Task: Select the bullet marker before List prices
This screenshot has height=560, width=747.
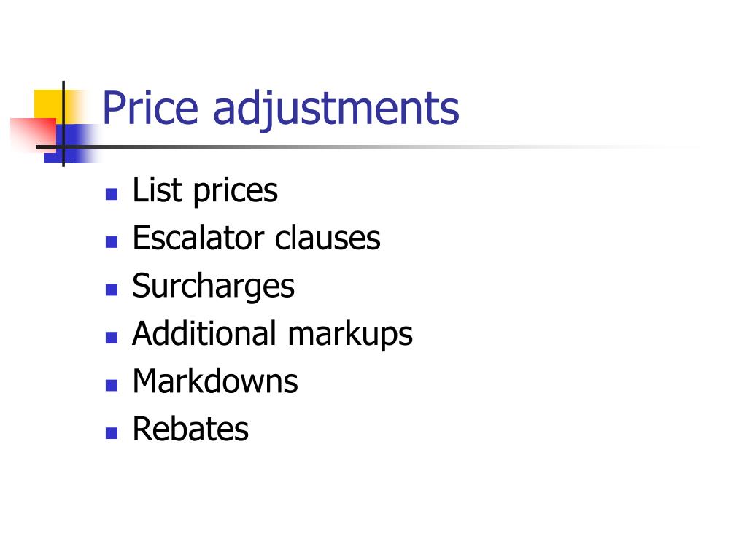Action: (x=112, y=194)
